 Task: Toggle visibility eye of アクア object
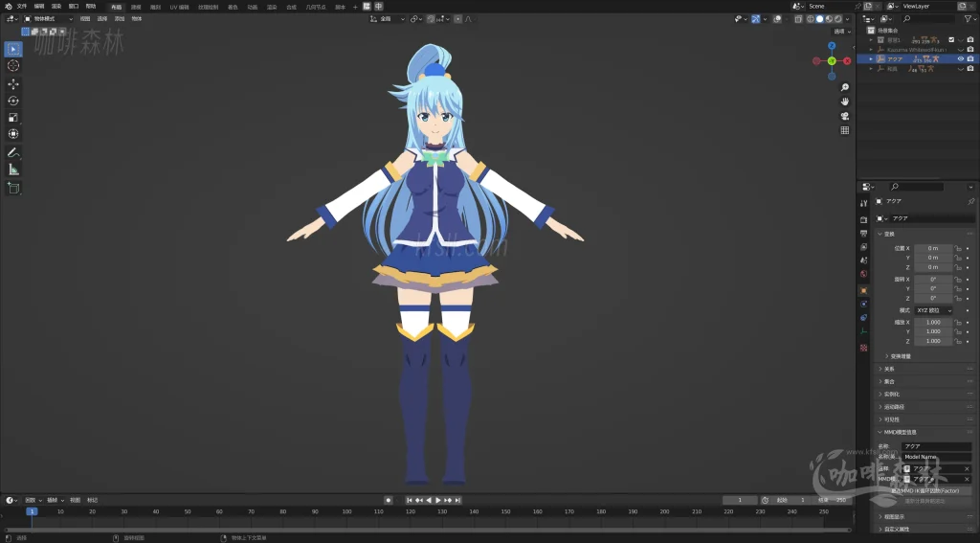pyautogui.click(x=960, y=59)
